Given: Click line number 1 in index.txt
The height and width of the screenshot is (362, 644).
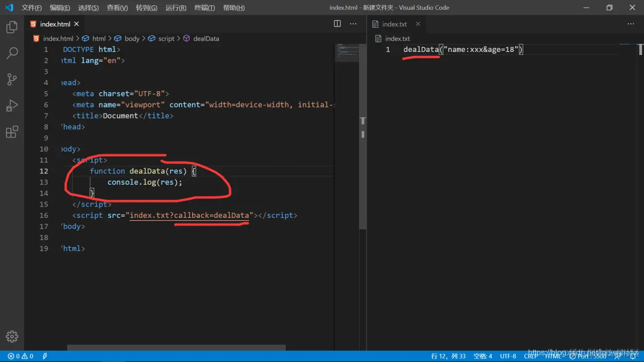Looking at the screenshot, I should [x=388, y=50].
